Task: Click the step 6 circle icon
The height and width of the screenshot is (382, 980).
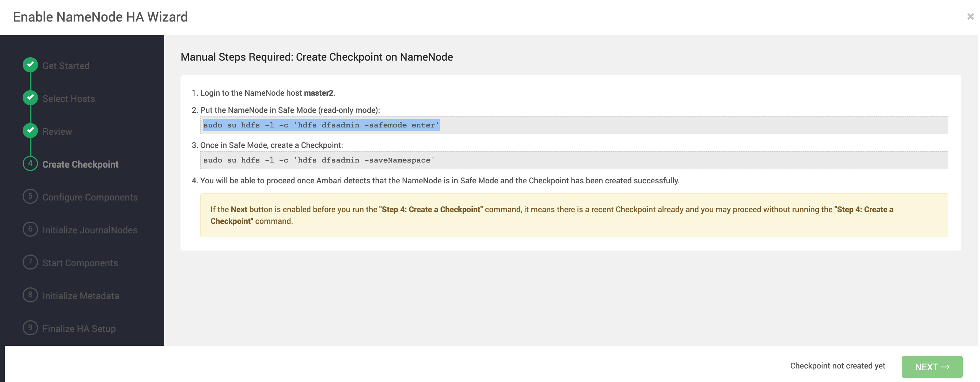Action: pyautogui.click(x=30, y=229)
